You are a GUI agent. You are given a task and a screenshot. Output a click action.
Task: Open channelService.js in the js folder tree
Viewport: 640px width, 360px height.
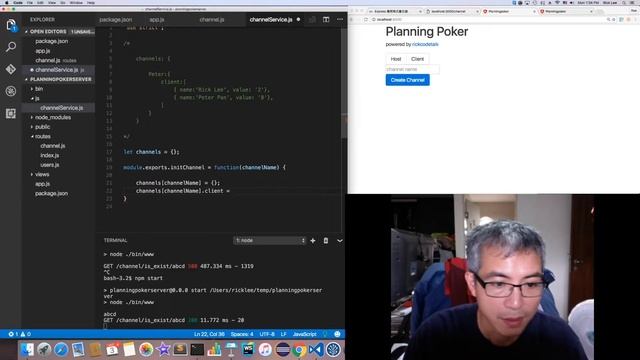58,108
